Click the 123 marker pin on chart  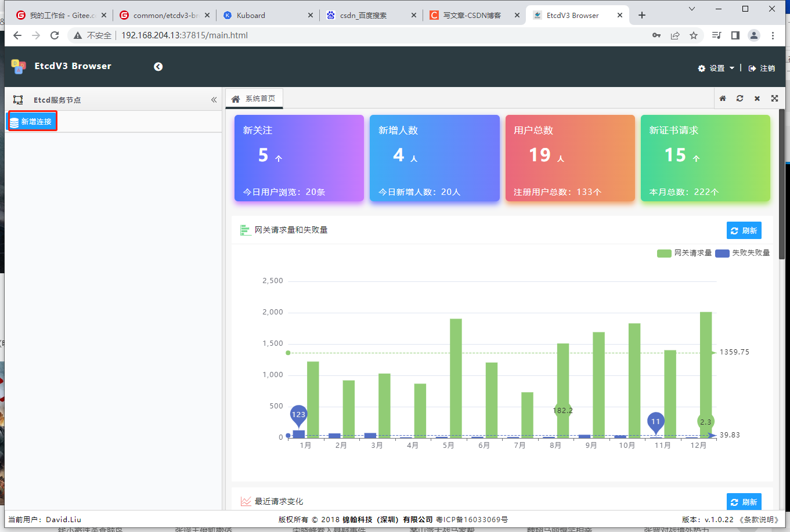[298, 416]
